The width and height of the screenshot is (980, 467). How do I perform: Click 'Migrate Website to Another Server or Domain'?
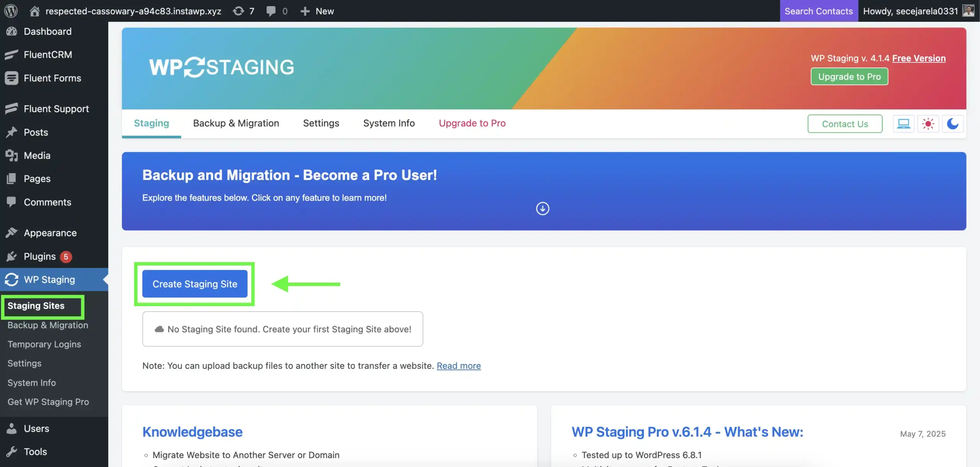(246, 455)
